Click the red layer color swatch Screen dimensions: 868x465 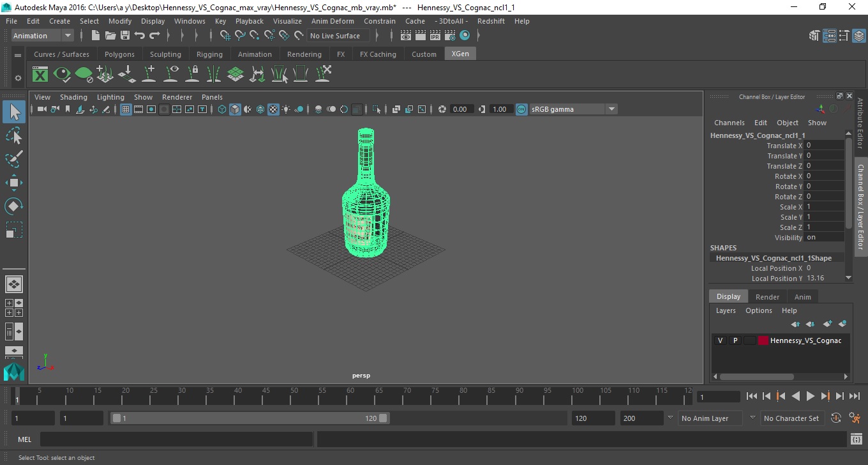click(x=763, y=340)
